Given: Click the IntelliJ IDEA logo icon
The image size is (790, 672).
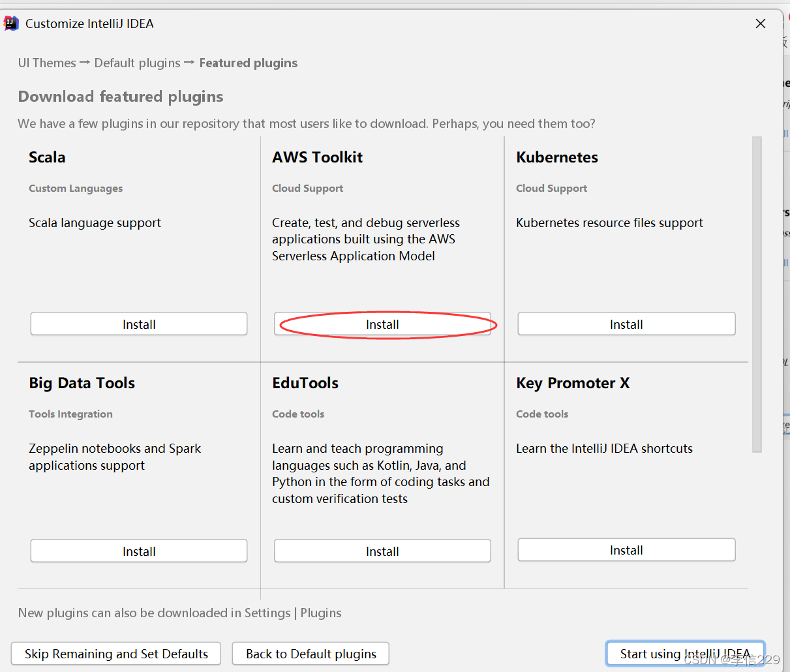Looking at the screenshot, I should (11, 23).
